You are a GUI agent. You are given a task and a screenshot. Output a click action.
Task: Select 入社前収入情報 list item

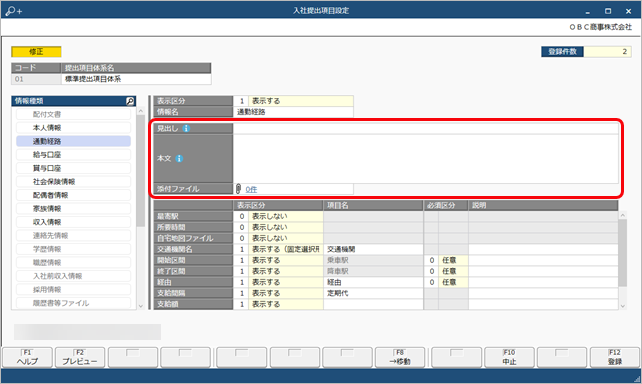tap(73, 276)
